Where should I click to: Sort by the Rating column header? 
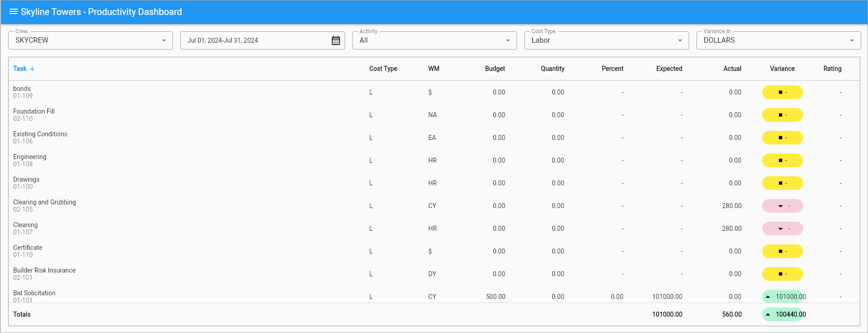pyautogui.click(x=832, y=69)
